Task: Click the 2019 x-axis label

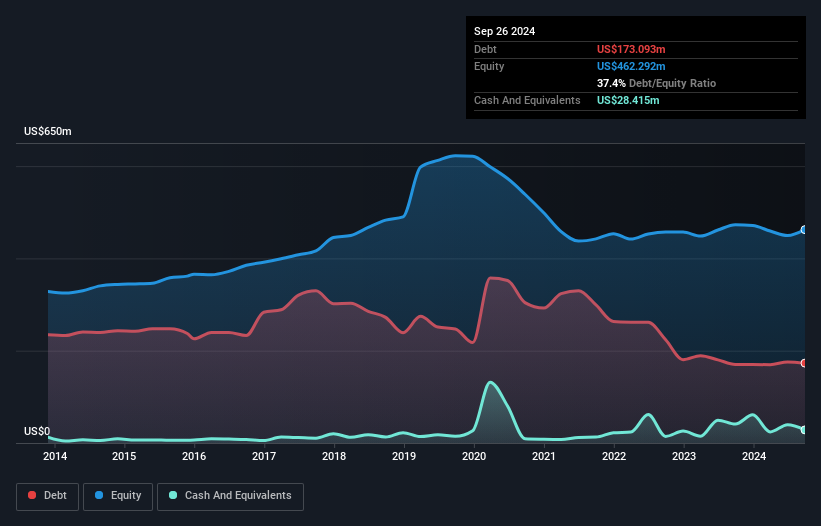Action: click(x=404, y=456)
